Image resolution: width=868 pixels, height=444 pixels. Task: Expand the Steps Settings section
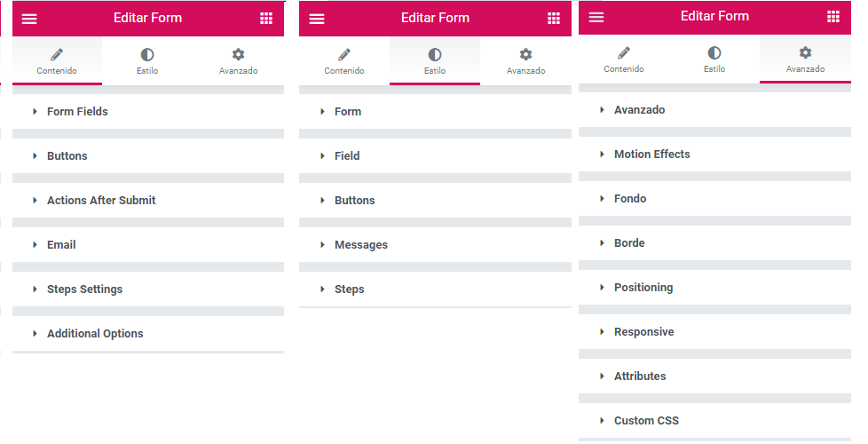click(x=84, y=289)
